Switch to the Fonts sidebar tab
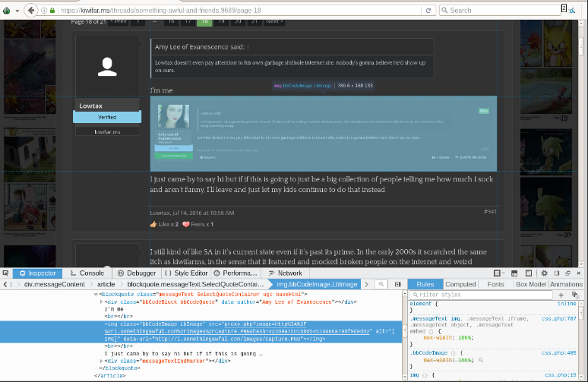This screenshot has width=588, height=382. tap(495, 284)
